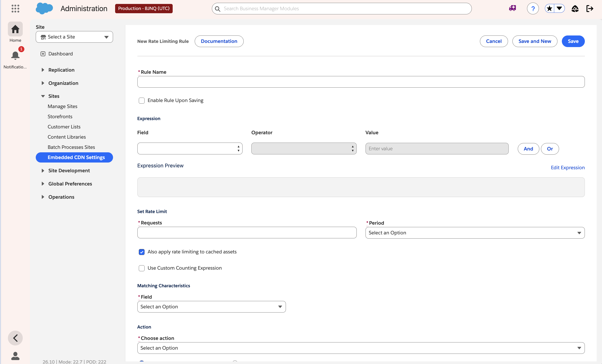Open Storefronts menu item

[60, 117]
